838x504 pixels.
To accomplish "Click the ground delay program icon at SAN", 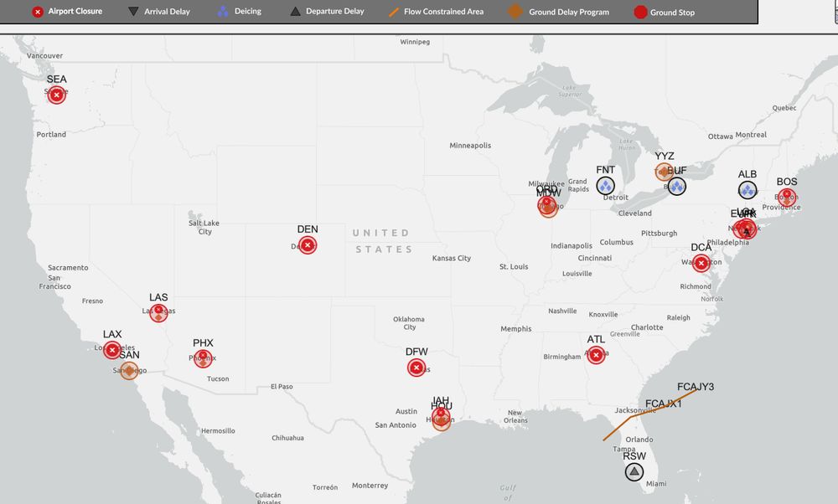I will coord(128,369).
